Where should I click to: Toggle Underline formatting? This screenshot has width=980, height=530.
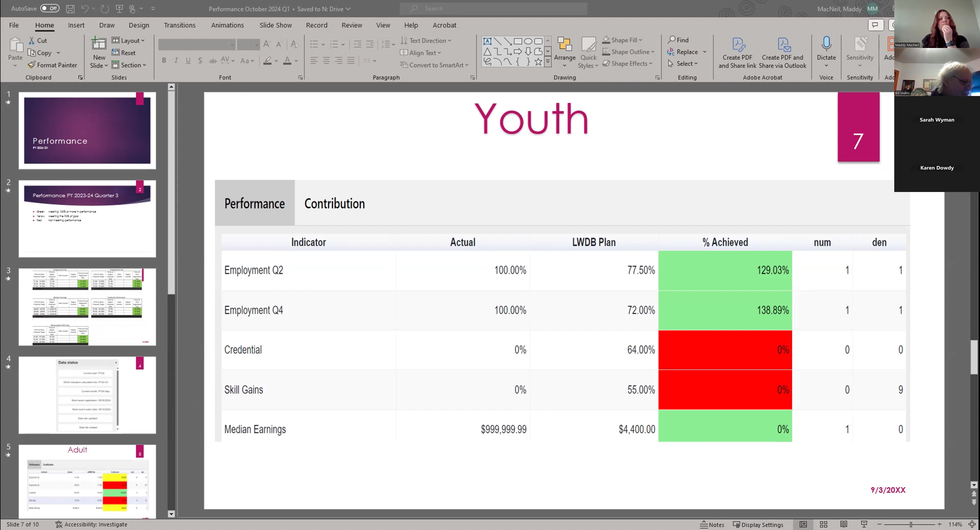[188, 61]
